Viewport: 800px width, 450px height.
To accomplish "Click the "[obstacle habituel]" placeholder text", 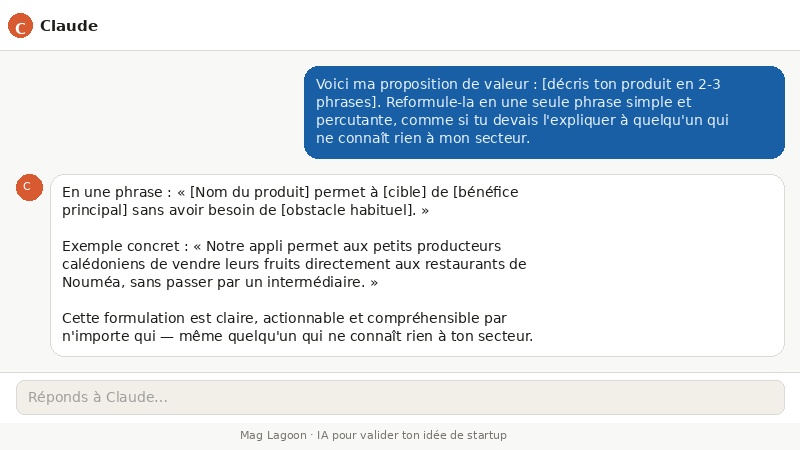I will tap(348, 210).
